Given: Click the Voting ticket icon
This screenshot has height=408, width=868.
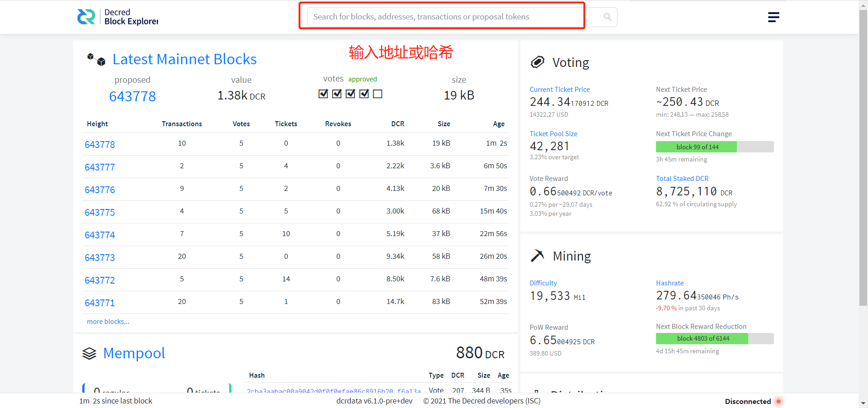Looking at the screenshot, I should click(x=538, y=62).
